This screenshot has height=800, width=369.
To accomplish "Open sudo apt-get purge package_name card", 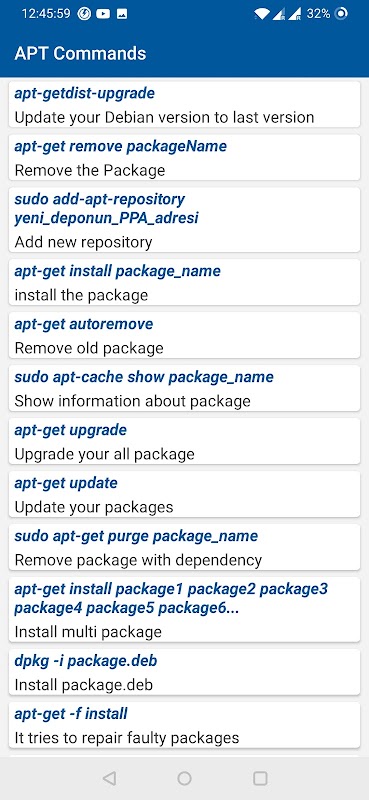I will (184, 547).
